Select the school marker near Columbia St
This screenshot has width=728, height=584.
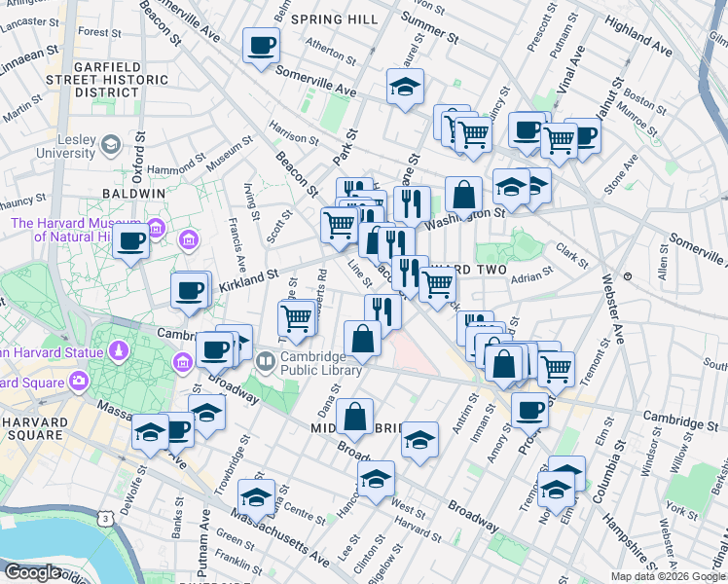[x=556, y=492]
